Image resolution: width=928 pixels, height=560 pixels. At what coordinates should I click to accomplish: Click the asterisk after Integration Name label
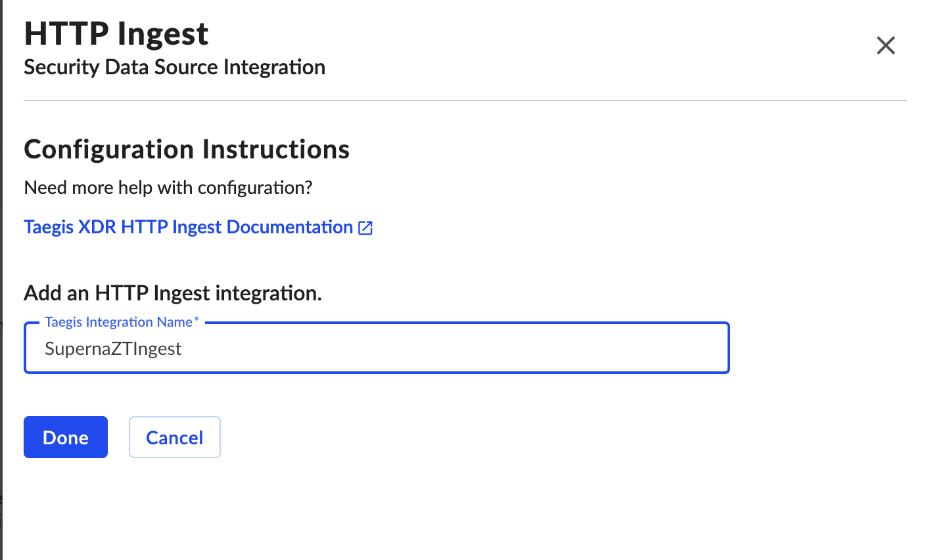(x=196, y=320)
